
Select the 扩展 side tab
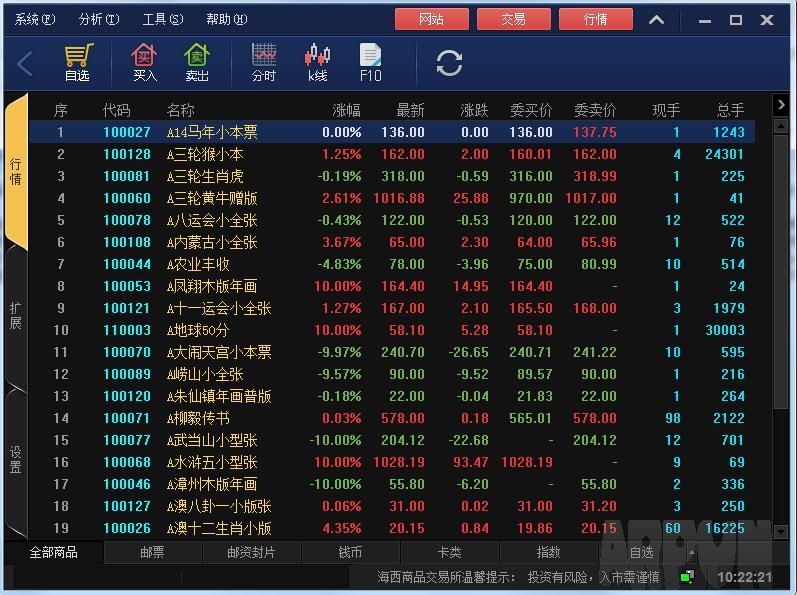tap(16, 316)
